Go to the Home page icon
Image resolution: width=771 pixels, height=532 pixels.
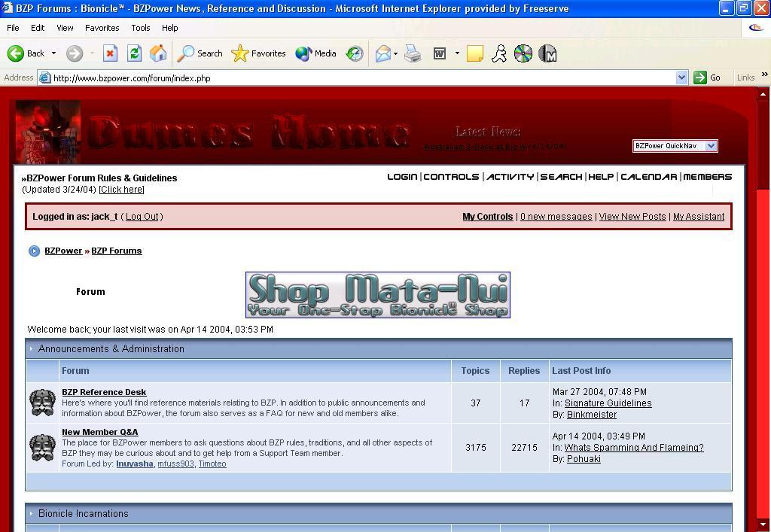pyautogui.click(x=158, y=53)
